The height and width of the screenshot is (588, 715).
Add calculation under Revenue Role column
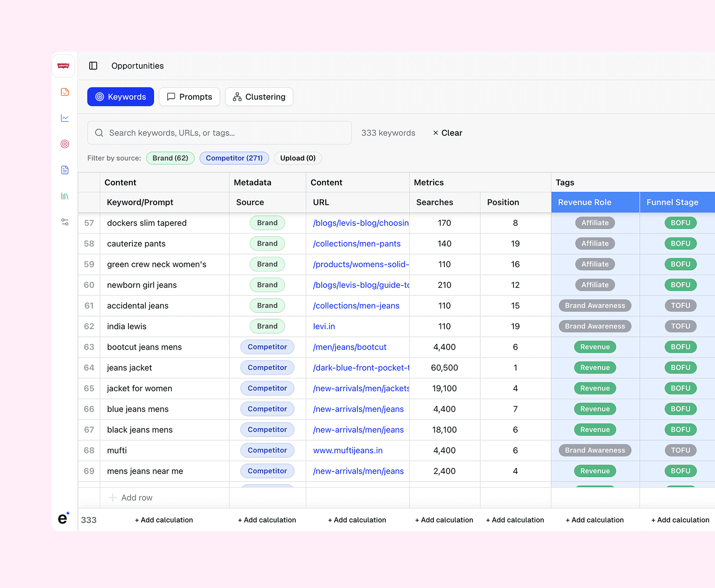pos(595,520)
